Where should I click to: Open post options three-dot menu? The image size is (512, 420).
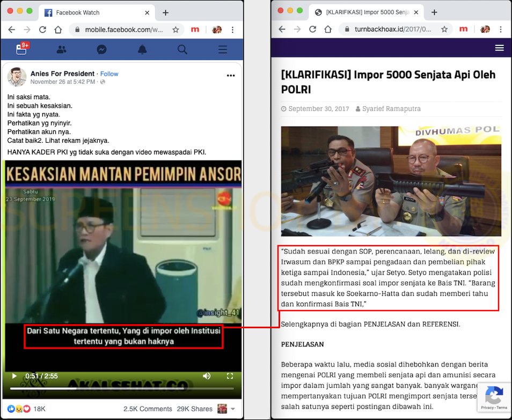coord(231,76)
